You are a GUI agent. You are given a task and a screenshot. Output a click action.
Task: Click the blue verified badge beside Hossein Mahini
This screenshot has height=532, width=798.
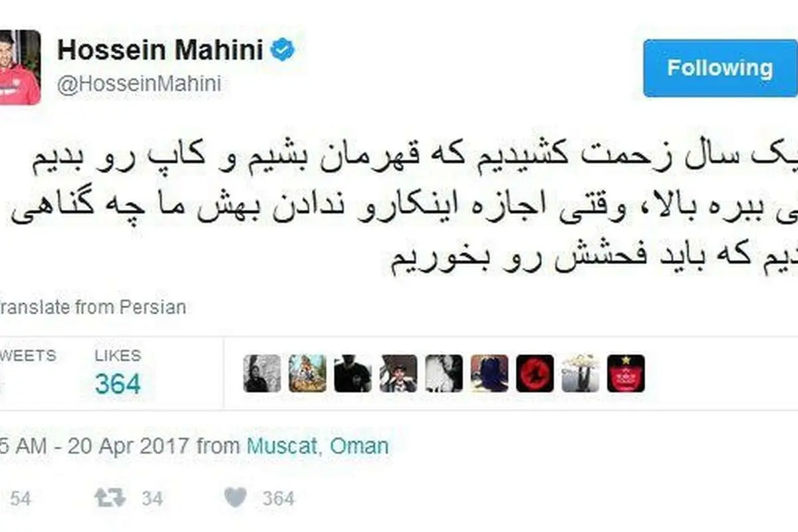point(283,51)
